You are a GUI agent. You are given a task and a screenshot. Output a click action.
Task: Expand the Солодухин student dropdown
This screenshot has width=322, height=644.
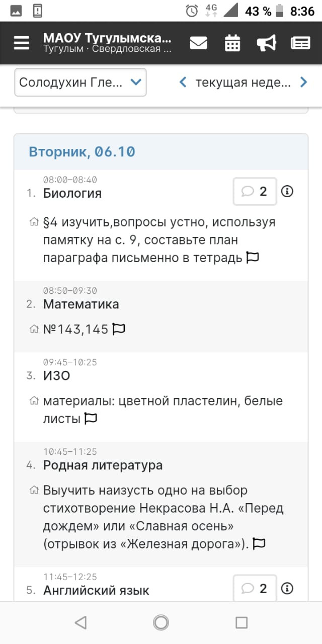point(80,83)
